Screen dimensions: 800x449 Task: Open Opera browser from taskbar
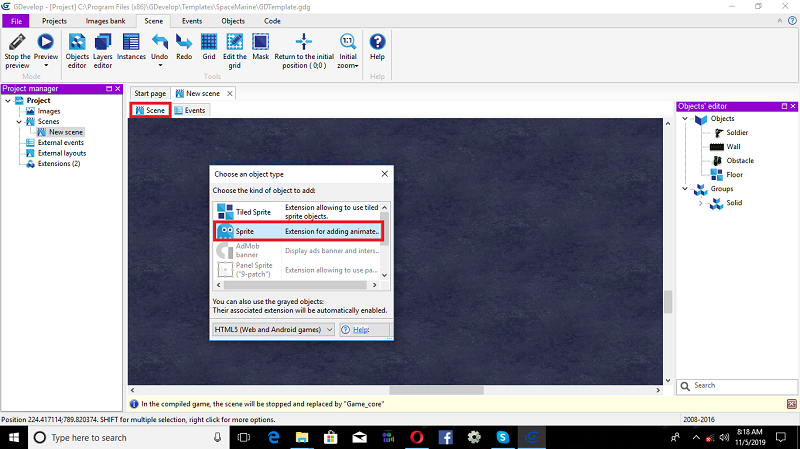point(417,438)
